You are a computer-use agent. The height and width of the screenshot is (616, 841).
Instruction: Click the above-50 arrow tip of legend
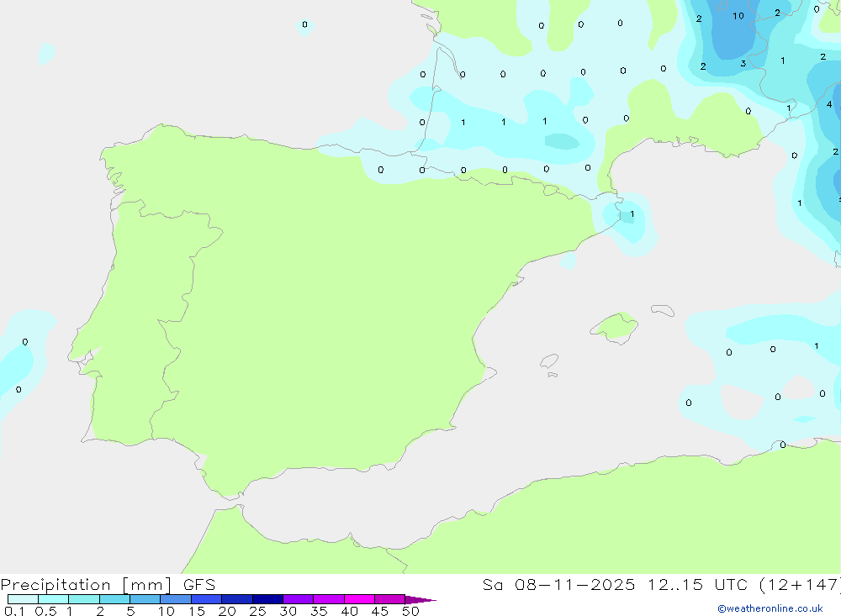pyautogui.click(x=421, y=600)
